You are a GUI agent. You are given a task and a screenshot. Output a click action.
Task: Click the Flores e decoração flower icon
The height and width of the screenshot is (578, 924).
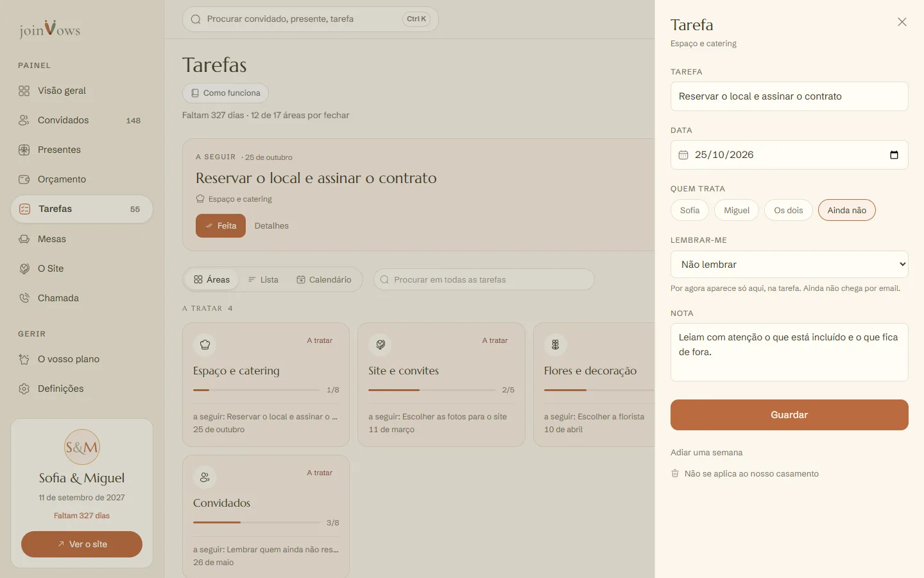click(x=556, y=345)
